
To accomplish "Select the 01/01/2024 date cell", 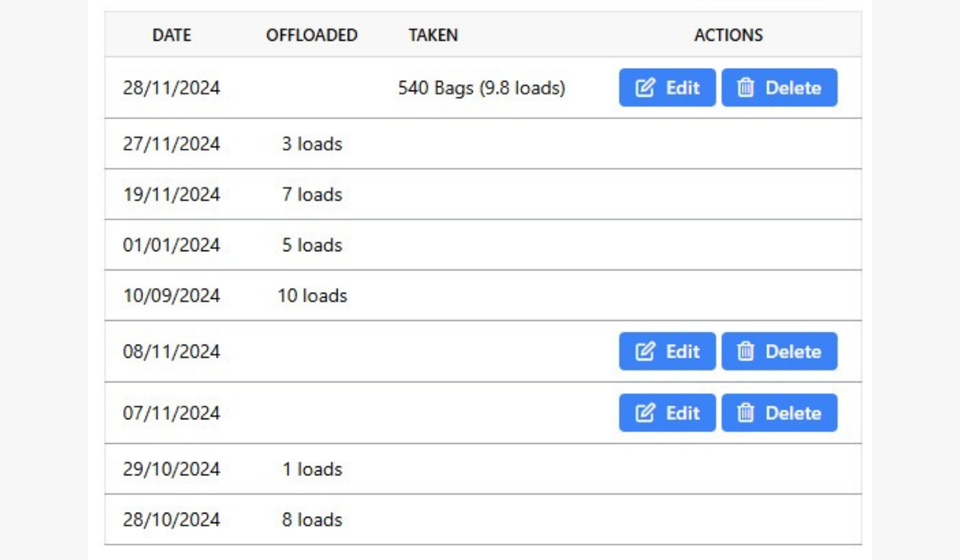I will pos(171,245).
